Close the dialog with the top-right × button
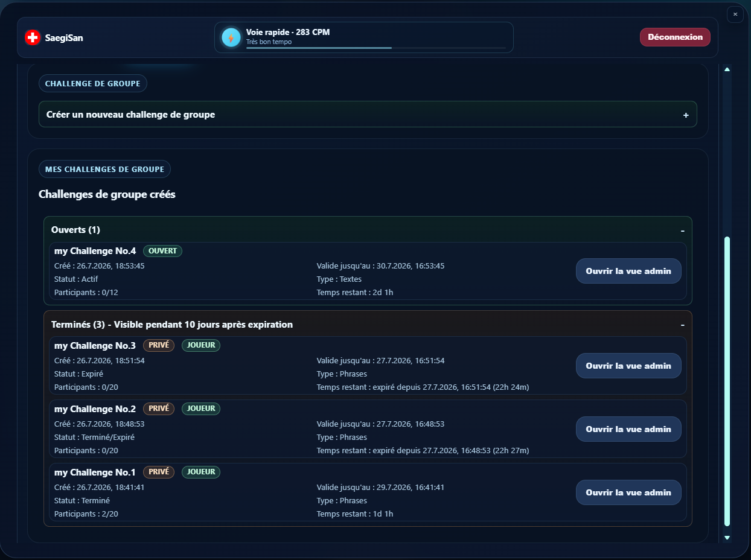This screenshot has width=751, height=560. (x=735, y=14)
